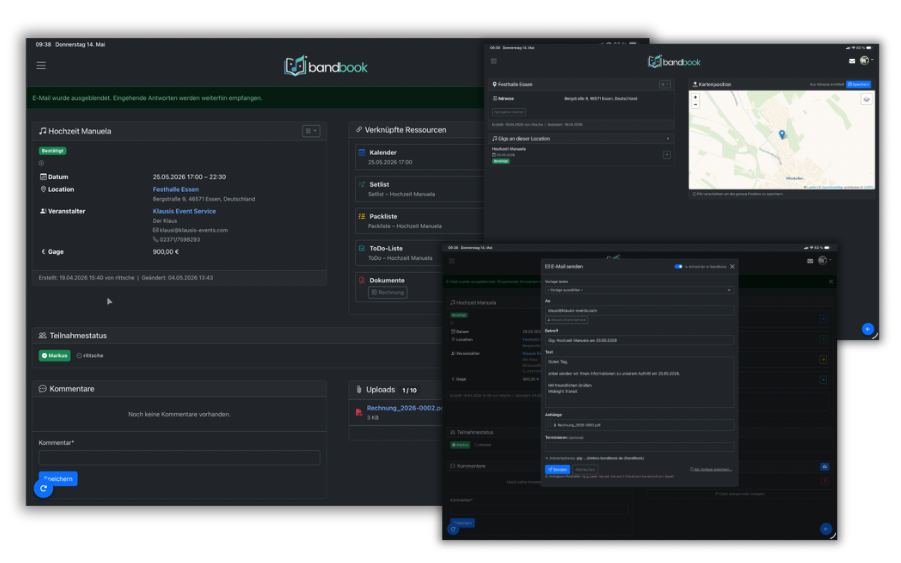Click the blue location pin on map
Screen dimensions: 901x563
(x=781, y=134)
